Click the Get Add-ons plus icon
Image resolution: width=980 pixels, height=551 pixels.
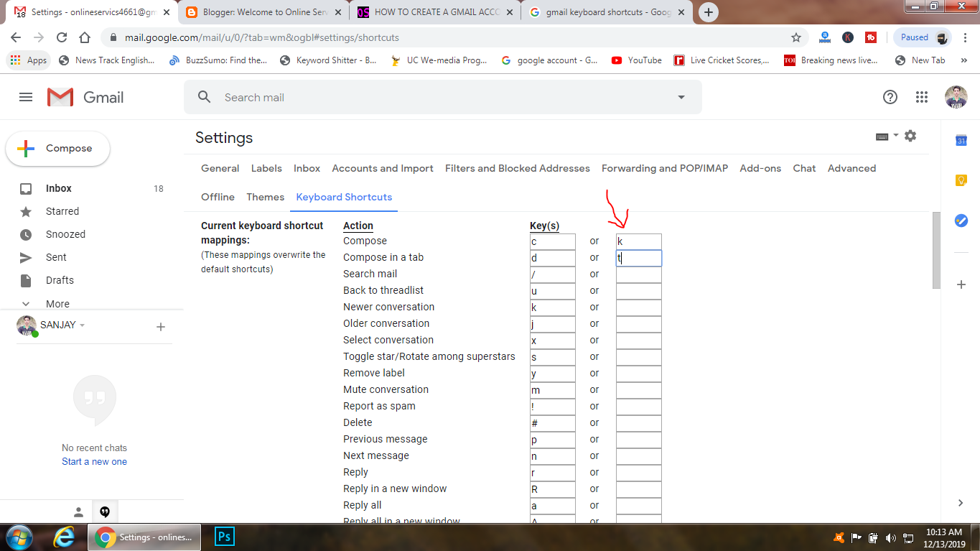point(961,284)
